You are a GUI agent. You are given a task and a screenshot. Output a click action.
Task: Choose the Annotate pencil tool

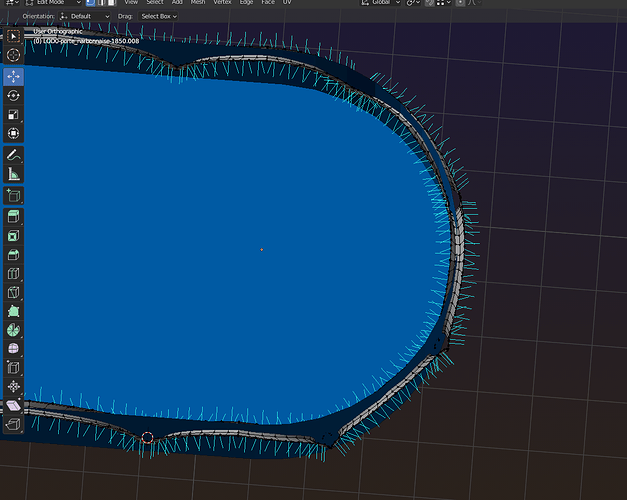coord(13,155)
